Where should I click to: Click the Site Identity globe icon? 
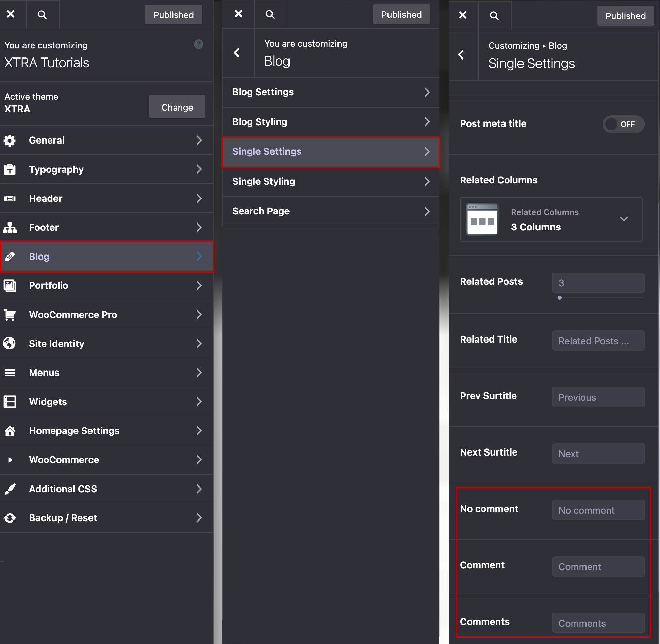tap(10, 344)
